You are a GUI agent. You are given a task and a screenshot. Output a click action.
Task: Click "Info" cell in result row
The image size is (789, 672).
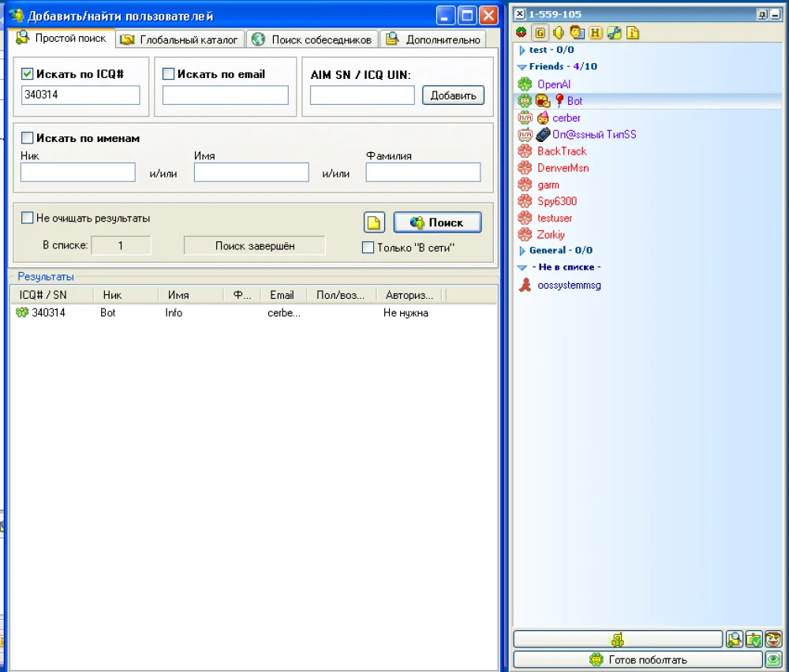[x=174, y=313]
